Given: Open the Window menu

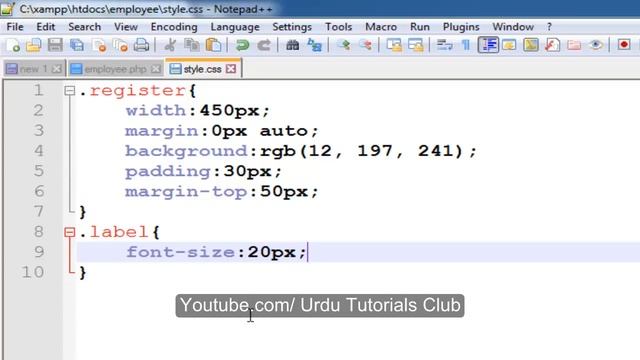Looking at the screenshot, I should pyautogui.click(x=513, y=27).
